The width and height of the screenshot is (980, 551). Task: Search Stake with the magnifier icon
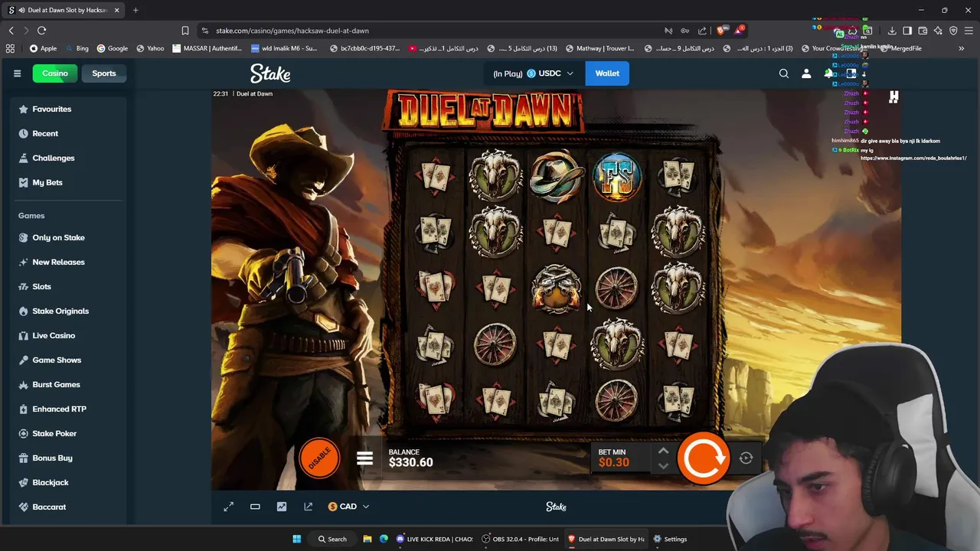(783, 73)
